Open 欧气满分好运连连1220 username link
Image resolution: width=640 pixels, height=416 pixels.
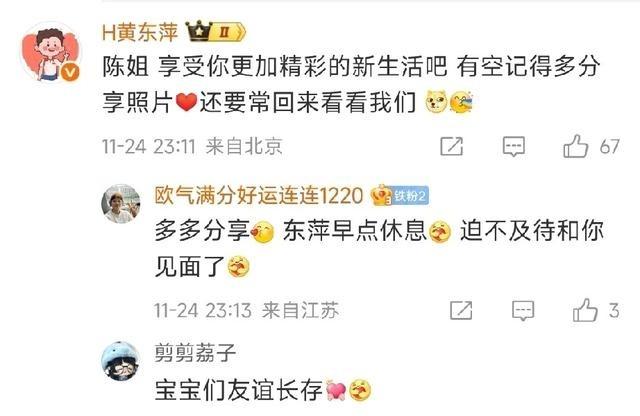(259, 196)
